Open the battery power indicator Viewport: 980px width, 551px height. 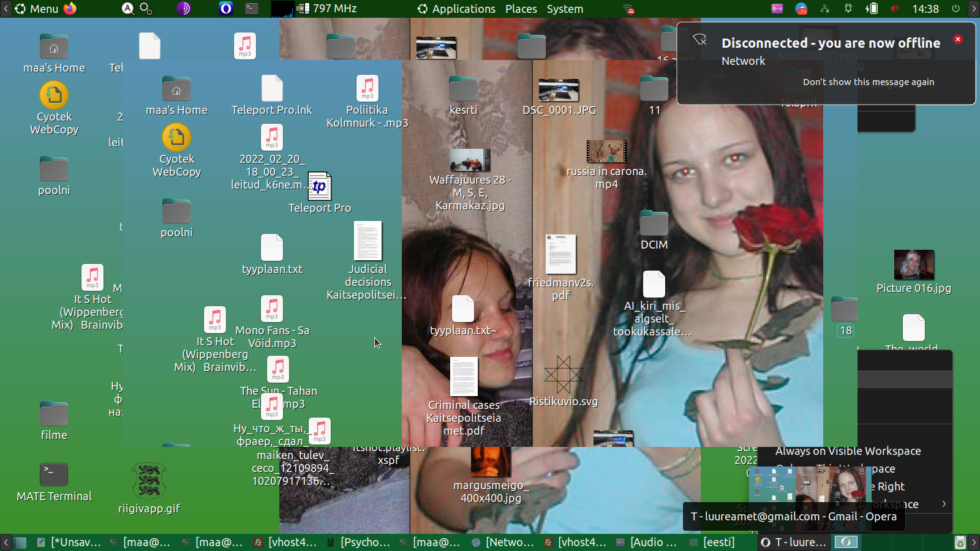click(872, 9)
